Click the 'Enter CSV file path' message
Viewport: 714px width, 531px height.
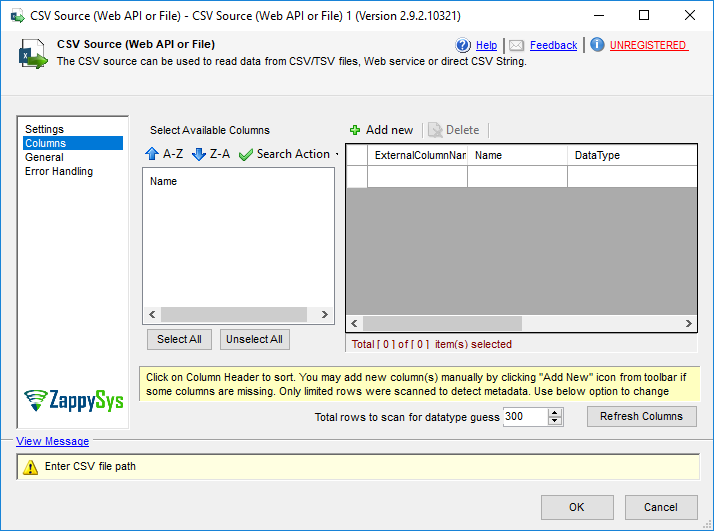[90, 466]
